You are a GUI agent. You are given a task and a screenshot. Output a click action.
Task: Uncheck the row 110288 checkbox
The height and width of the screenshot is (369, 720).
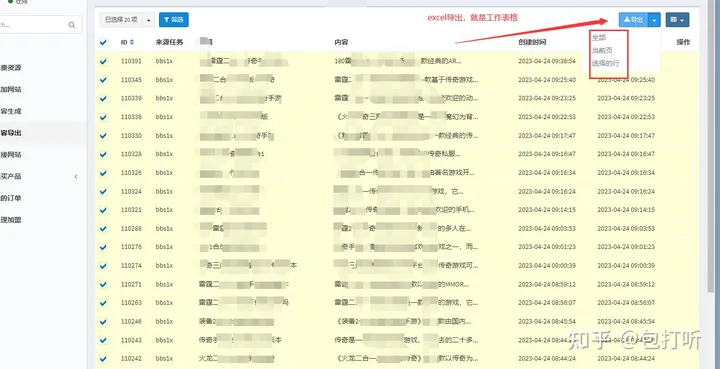(103, 229)
